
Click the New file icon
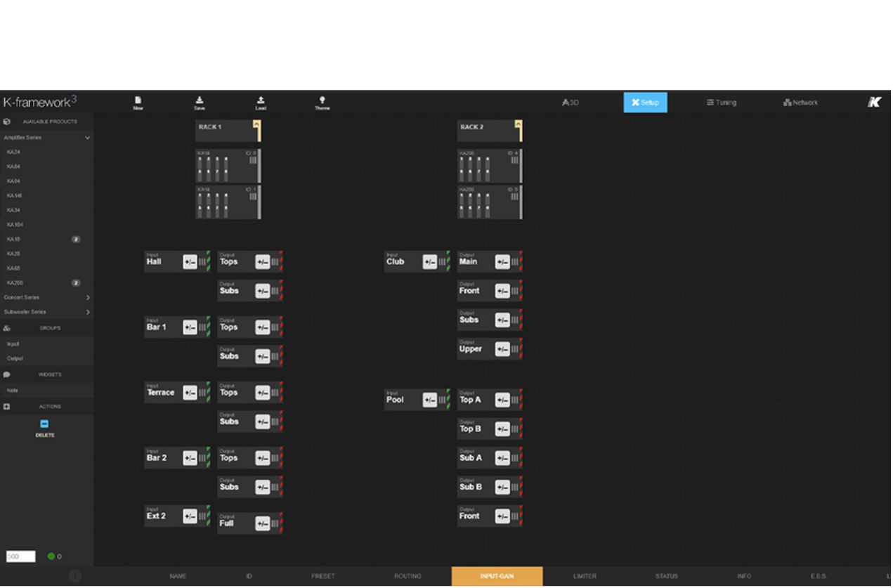(138, 100)
